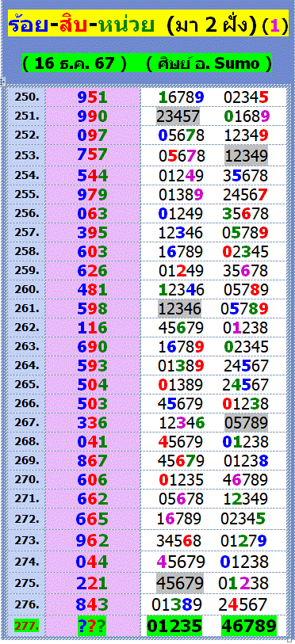Click the result number 395
This screenshot has height=644, width=295.
click(x=93, y=232)
